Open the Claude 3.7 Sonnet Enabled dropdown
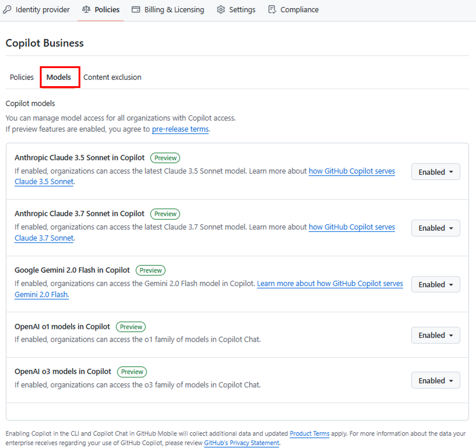Screen dimensions: 476x448 point(435,228)
